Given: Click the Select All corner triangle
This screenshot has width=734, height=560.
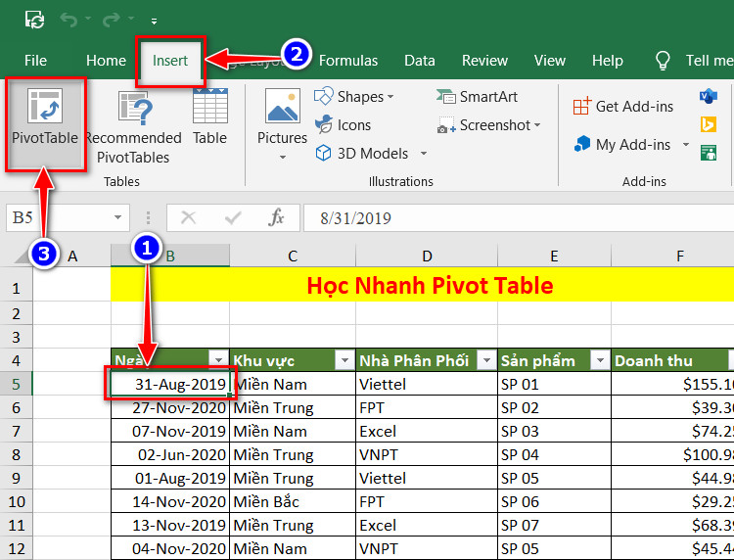Looking at the screenshot, I should pos(23,257).
